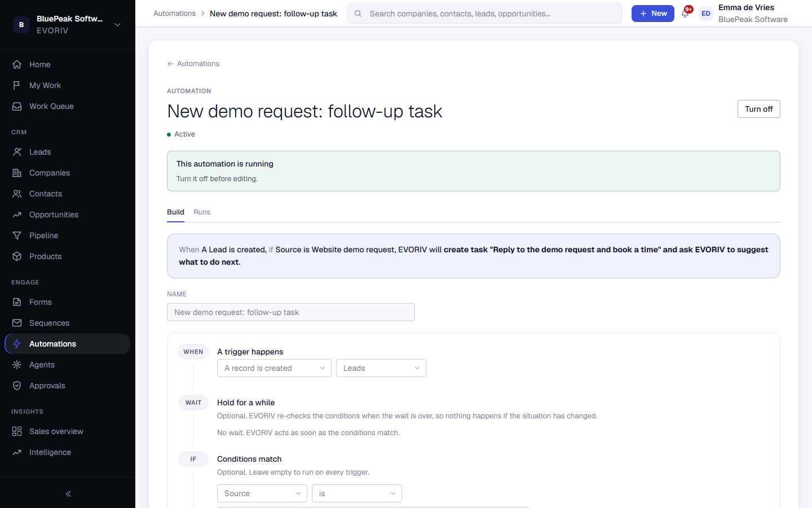
Task: Open Sales overview in sidebar
Action: [x=68, y=431]
